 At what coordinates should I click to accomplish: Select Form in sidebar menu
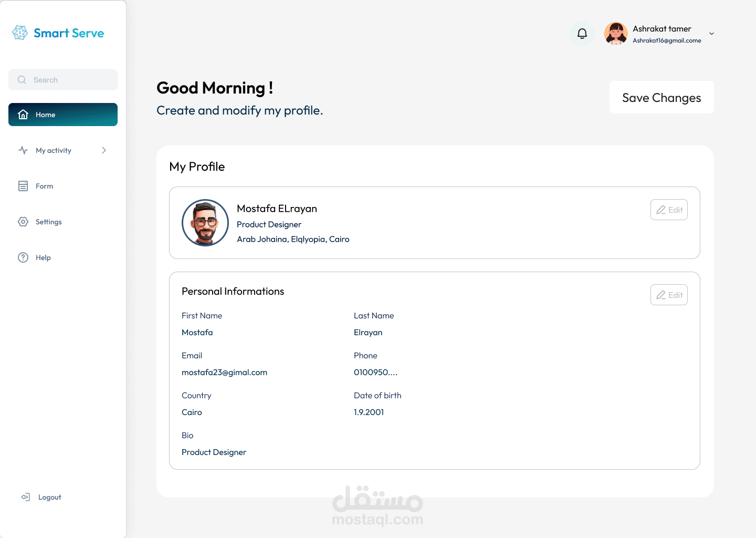(45, 186)
